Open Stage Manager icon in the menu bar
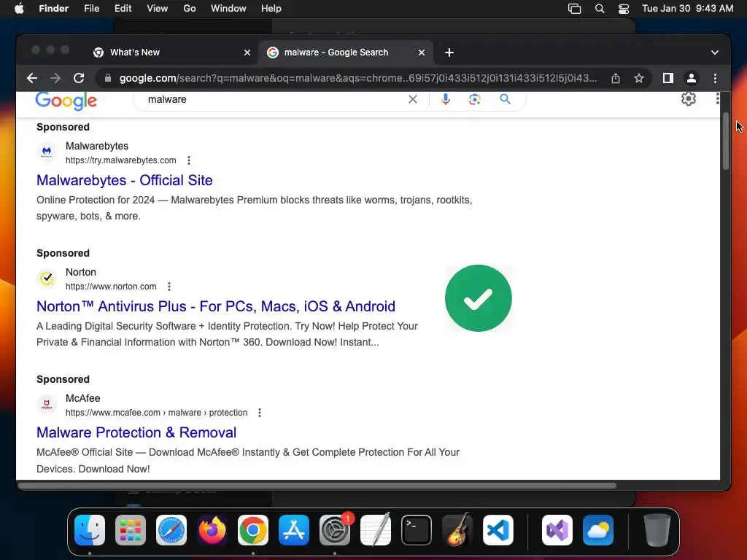 point(575,9)
